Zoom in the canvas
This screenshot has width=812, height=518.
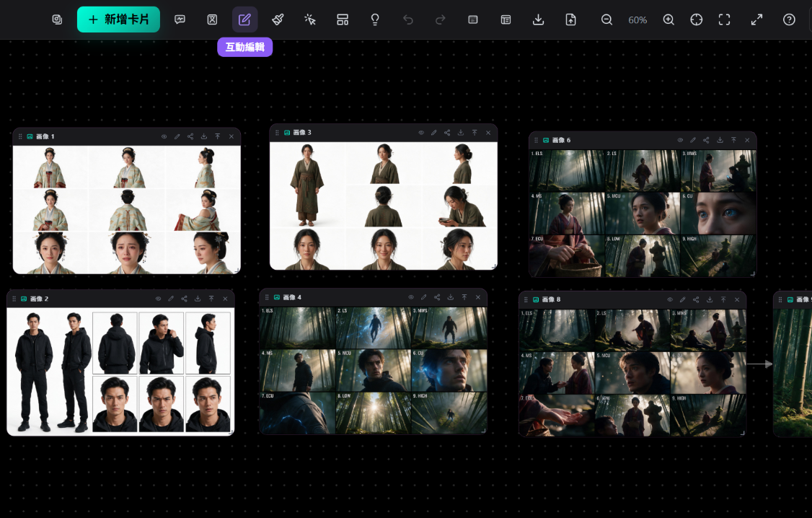(x=668, y=19)
